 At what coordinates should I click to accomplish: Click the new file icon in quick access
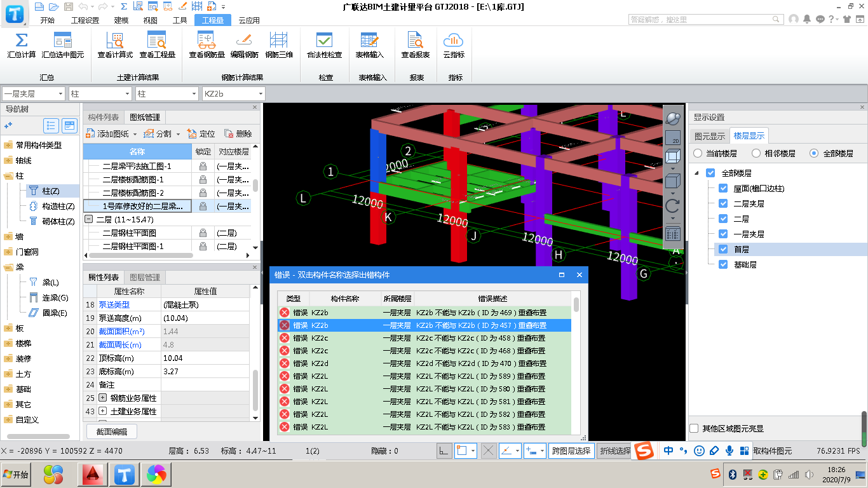pyautogui.click(x=39, y=6)
